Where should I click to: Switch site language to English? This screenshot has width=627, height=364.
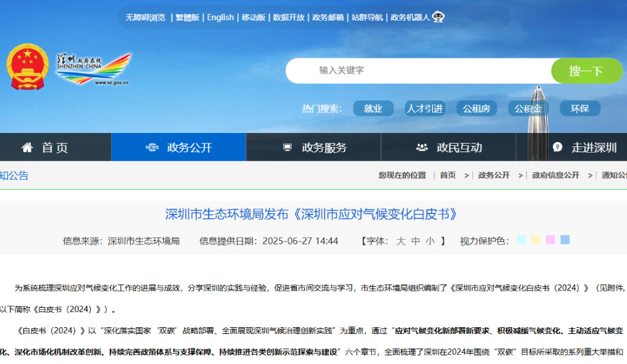tap(220, 17)
